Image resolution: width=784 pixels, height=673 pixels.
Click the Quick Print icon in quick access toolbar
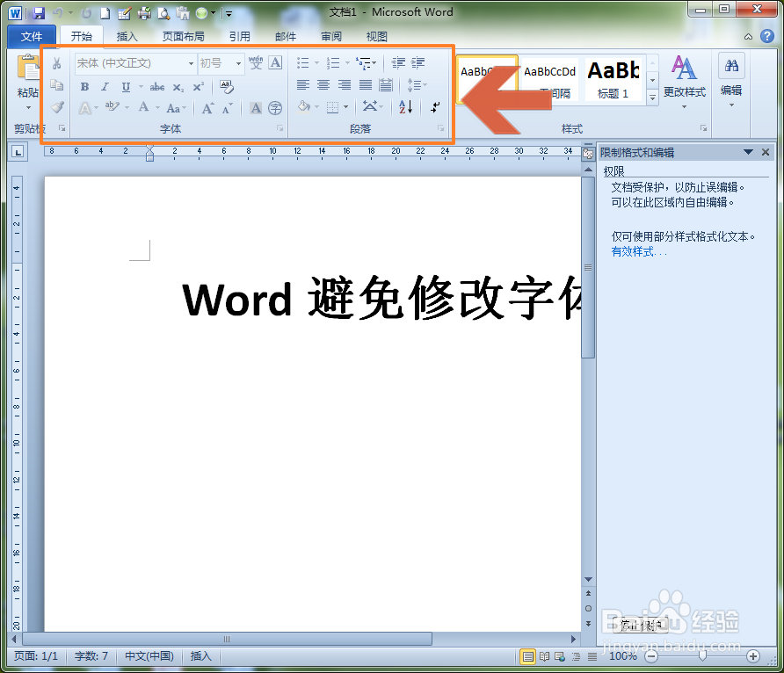144,13
